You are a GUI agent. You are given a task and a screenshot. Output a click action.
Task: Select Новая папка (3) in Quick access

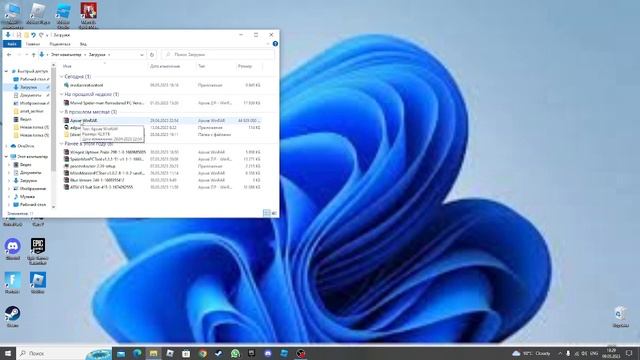[31, 127]
